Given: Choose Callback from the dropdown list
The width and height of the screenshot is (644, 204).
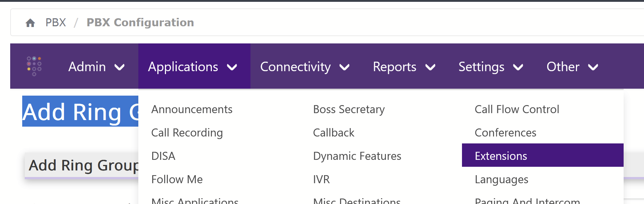Looking at the screenshot, I should coord(334,133).
